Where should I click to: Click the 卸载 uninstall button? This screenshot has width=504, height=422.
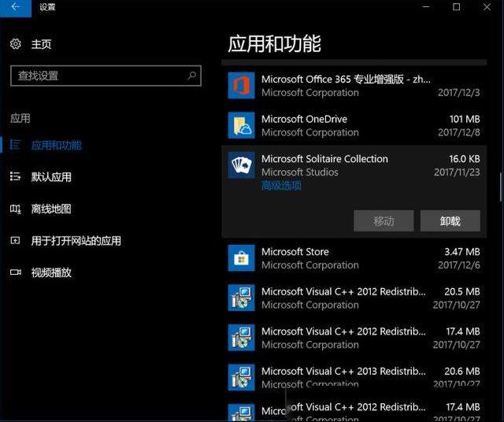click(x=450, y=220)
